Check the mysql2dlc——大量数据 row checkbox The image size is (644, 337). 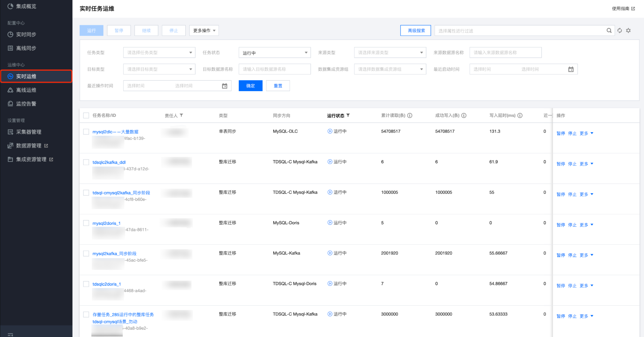click(86, 132)
